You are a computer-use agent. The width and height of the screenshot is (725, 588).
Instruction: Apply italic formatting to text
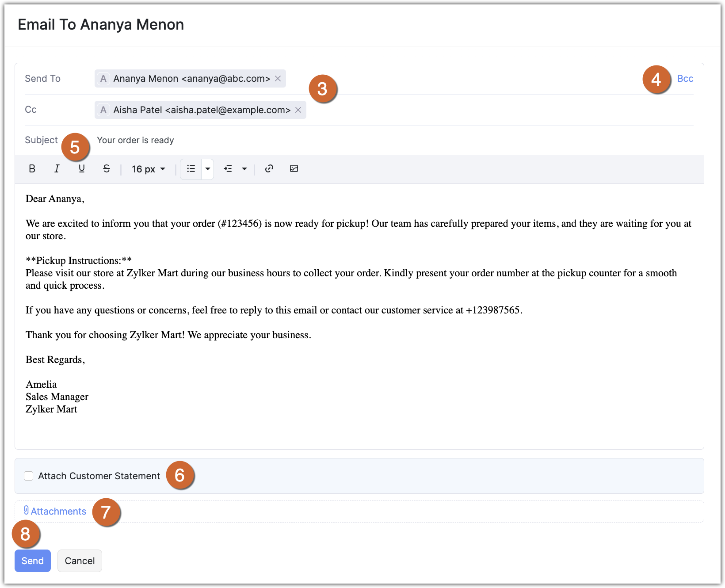[x=57, y=169]
